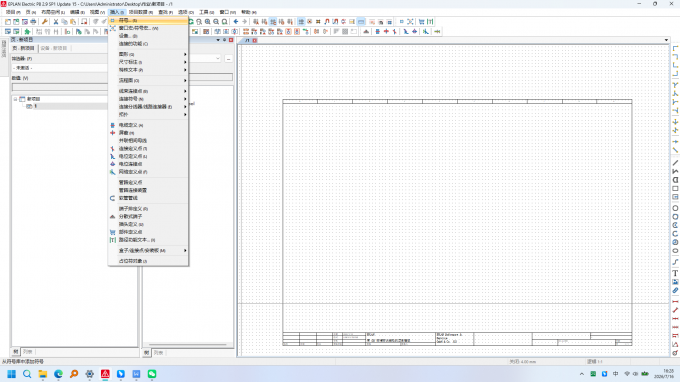Click the value input field in page navigator
The height and width of the screenshot is (382, 680).
point(59,87)
